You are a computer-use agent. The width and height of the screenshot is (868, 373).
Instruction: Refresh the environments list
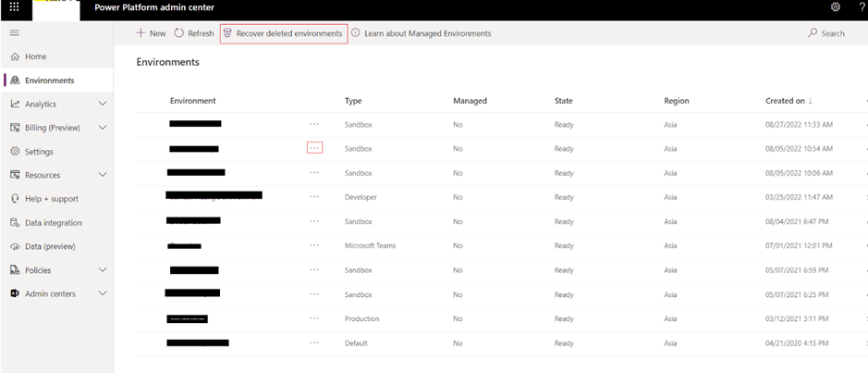pyautogui.click(x=194, y=33)
